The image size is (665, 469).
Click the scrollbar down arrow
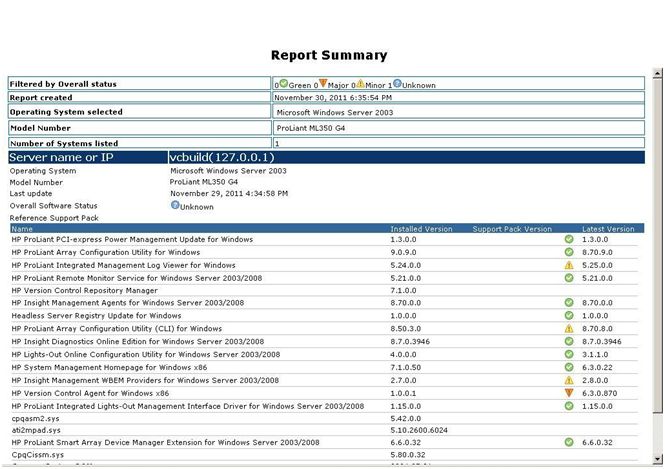657,459
